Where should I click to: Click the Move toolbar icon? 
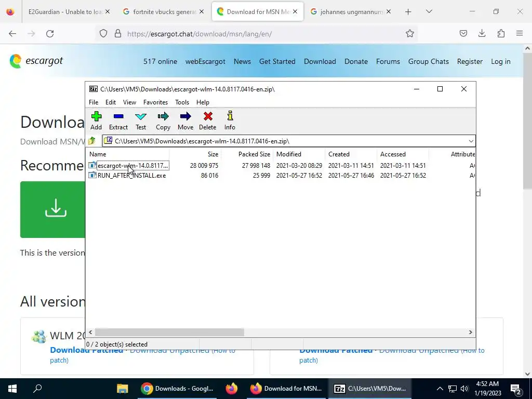185,121
